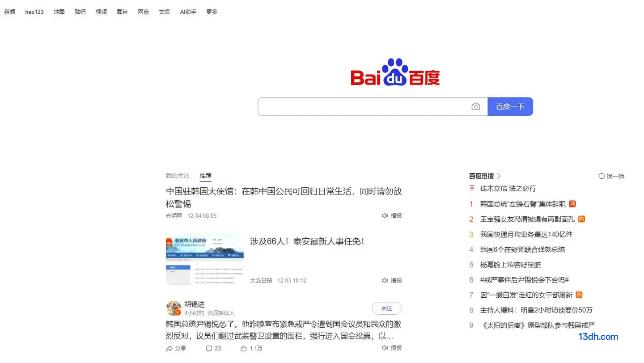
Task: Open 文库 in the top navigation
Action: coord(165,12)
